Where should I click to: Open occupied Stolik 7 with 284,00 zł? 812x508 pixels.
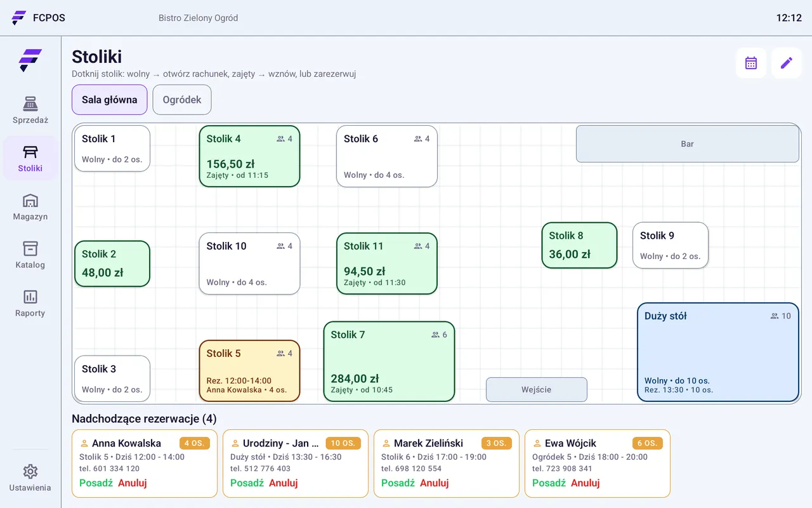(389, 361)
